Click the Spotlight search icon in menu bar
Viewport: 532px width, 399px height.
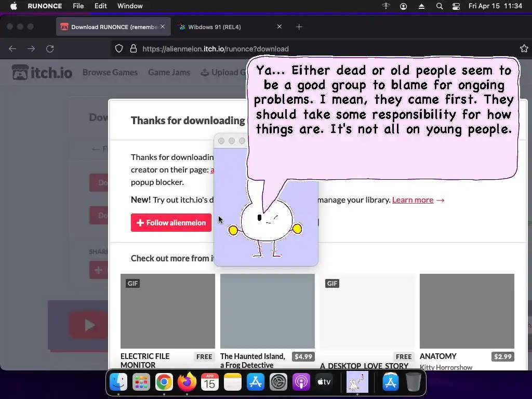(440, 6)
